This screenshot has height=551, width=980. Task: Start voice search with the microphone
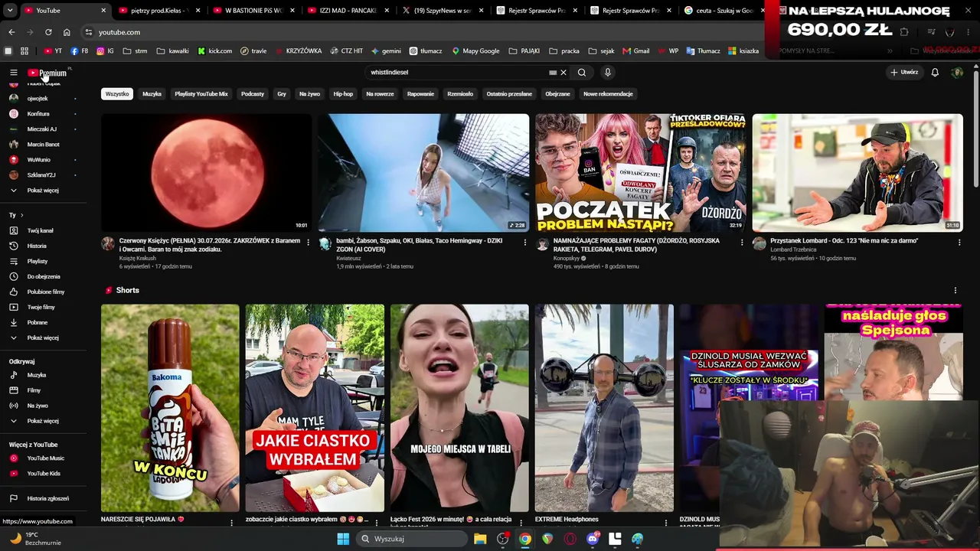[608, 73]
